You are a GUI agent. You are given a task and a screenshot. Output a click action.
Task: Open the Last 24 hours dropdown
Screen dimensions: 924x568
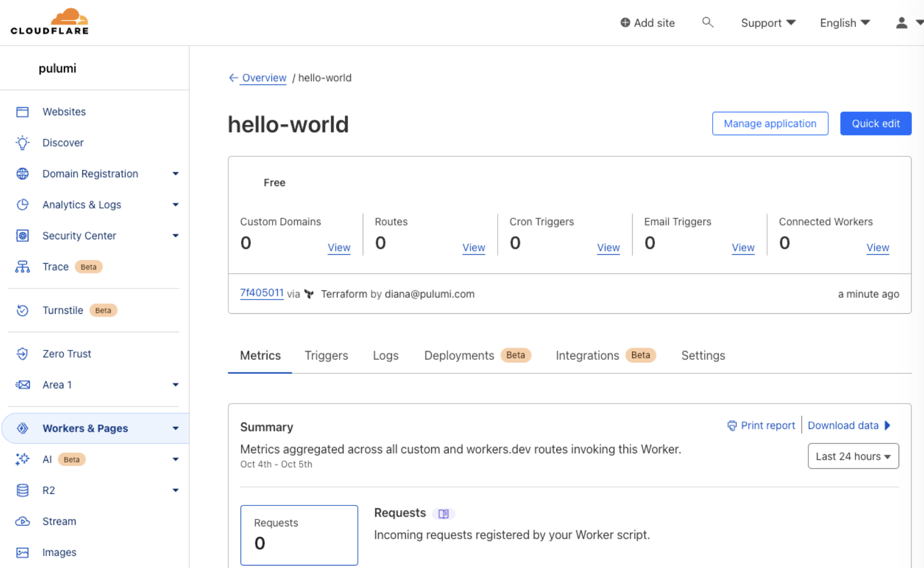(x=853, y=456)
